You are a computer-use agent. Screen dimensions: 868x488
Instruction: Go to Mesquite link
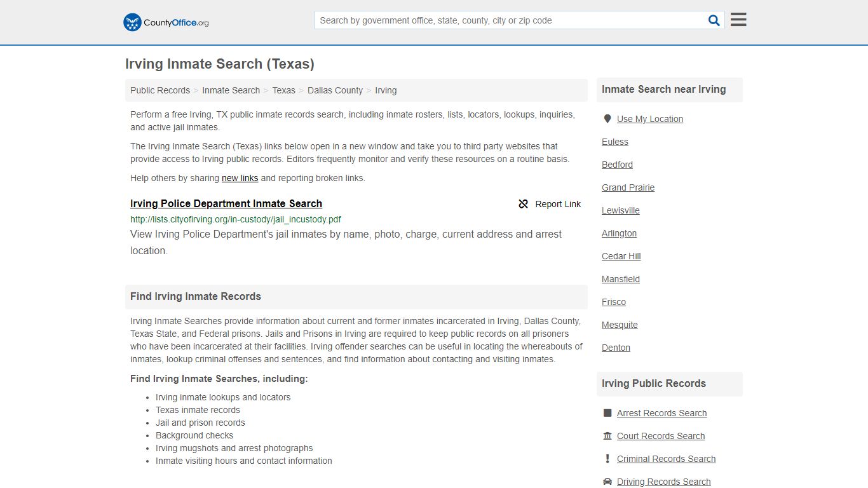(x=620, y=325)
